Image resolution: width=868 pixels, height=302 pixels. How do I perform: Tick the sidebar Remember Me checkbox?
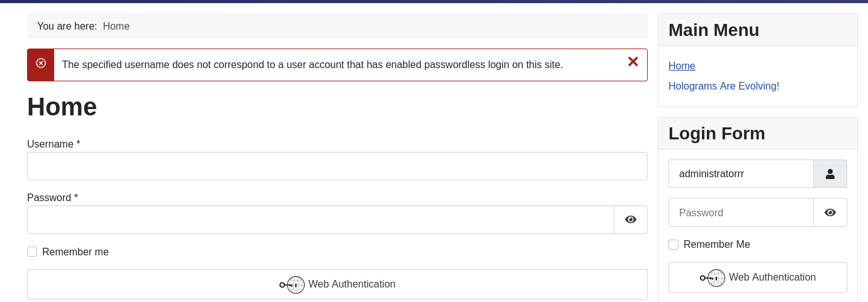click(674, 245)
